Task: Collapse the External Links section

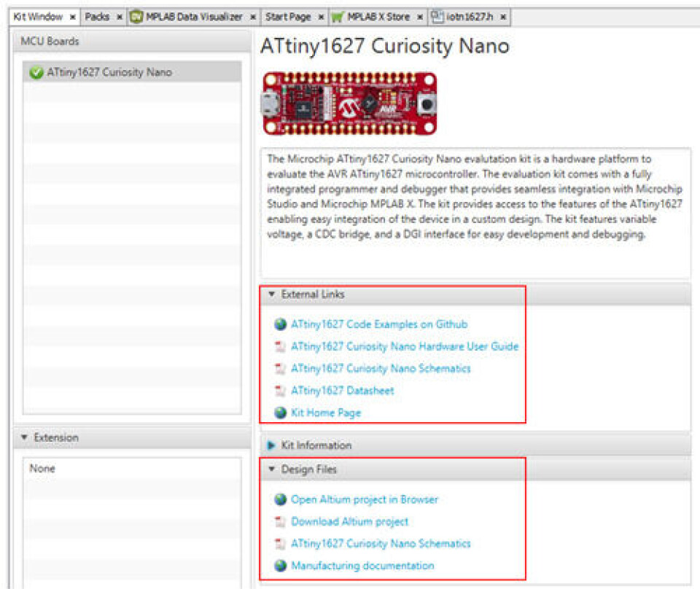Action: point(271,294)
